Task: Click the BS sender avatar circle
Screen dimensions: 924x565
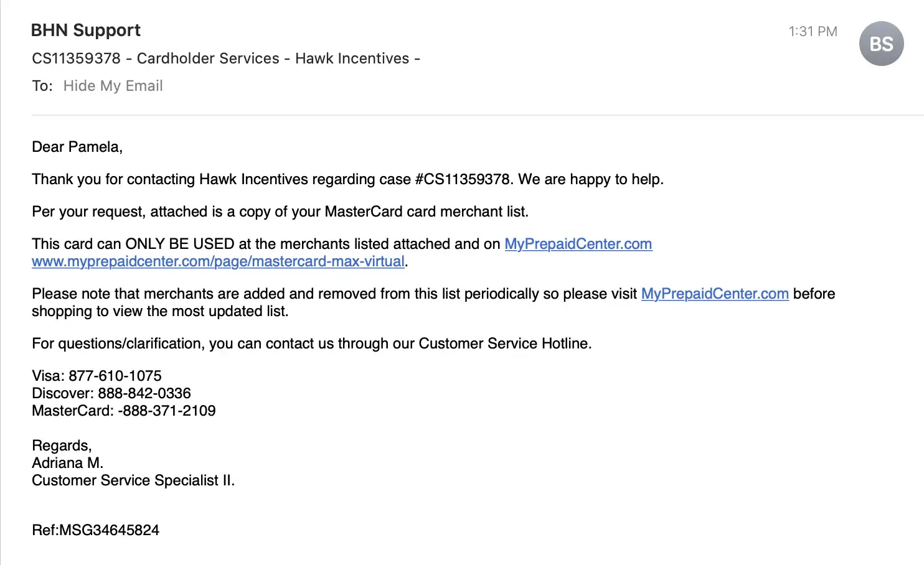Action: (x=881, y=44)
